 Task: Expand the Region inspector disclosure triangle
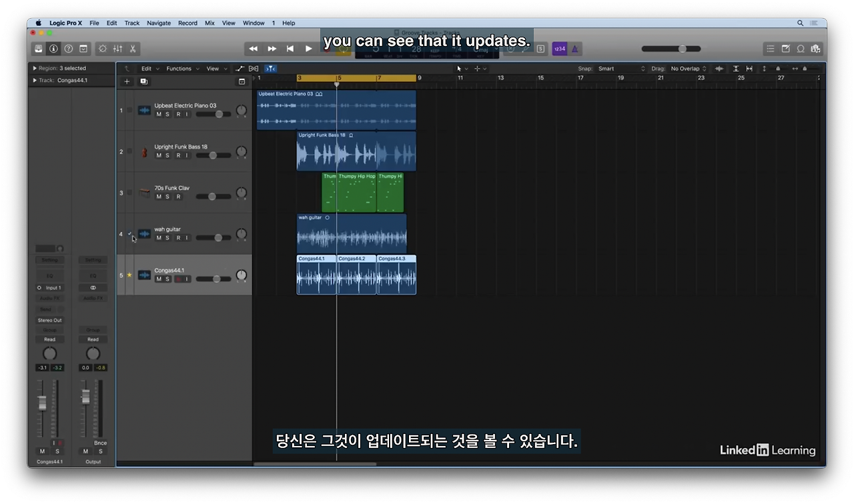point(35,68)
